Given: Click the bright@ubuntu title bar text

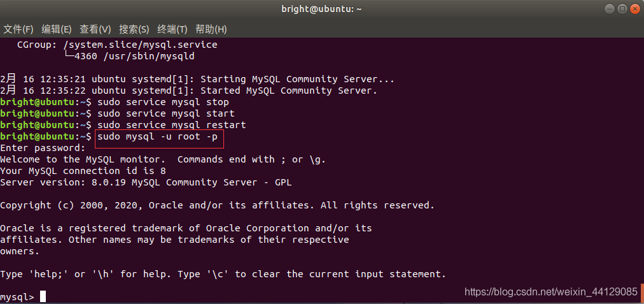Looking at the screenshot, I should 322,9.
